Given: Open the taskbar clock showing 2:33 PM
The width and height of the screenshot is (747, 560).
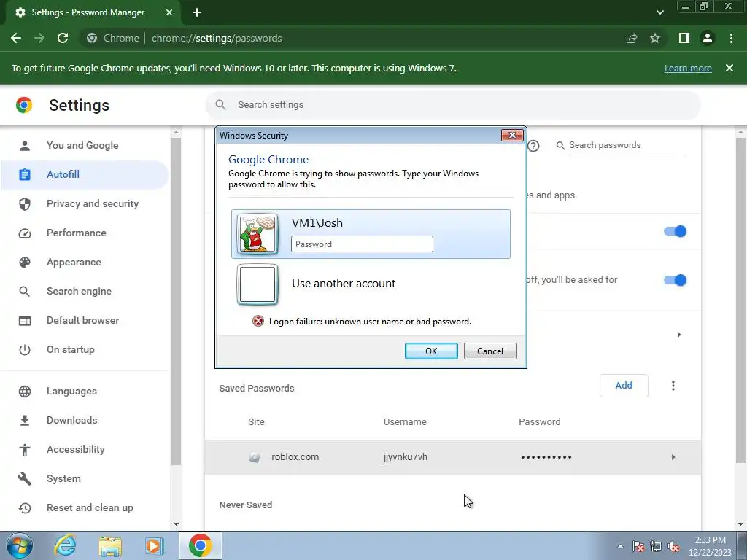Looking at the screenshot, I should 710,546.
